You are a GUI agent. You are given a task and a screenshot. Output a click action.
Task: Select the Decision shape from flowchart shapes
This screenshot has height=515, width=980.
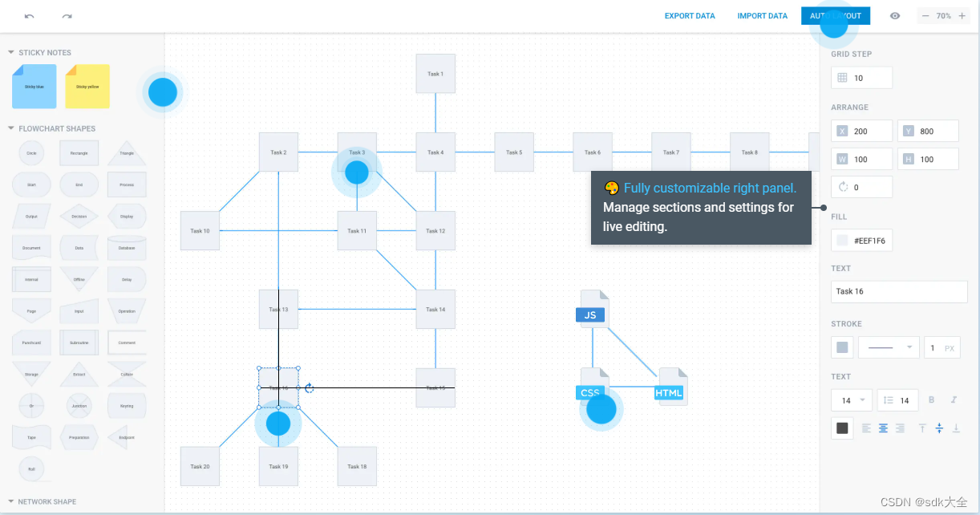coord(79,215)
